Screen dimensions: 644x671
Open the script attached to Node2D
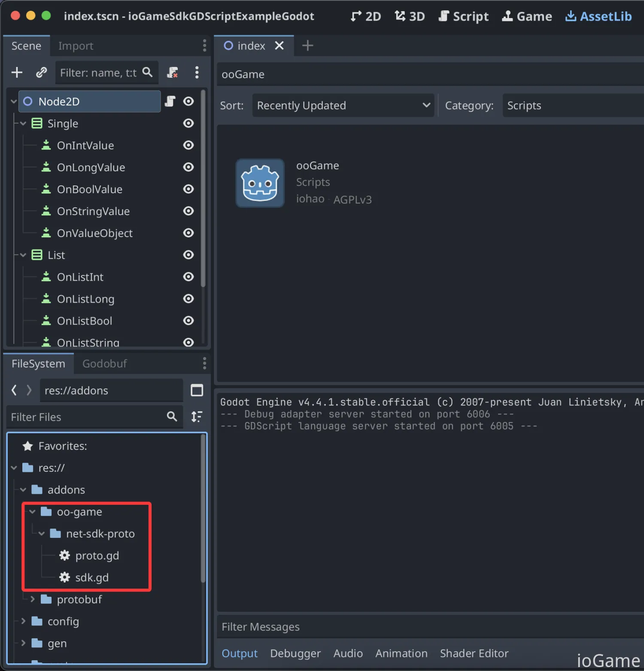point(170,101)
